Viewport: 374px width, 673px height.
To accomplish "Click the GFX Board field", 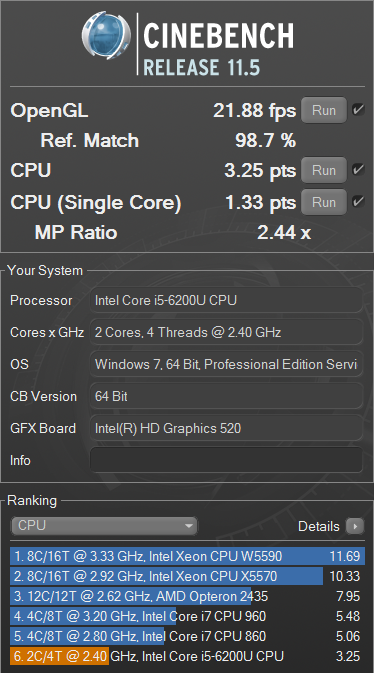I will click(x=226, y=428).
